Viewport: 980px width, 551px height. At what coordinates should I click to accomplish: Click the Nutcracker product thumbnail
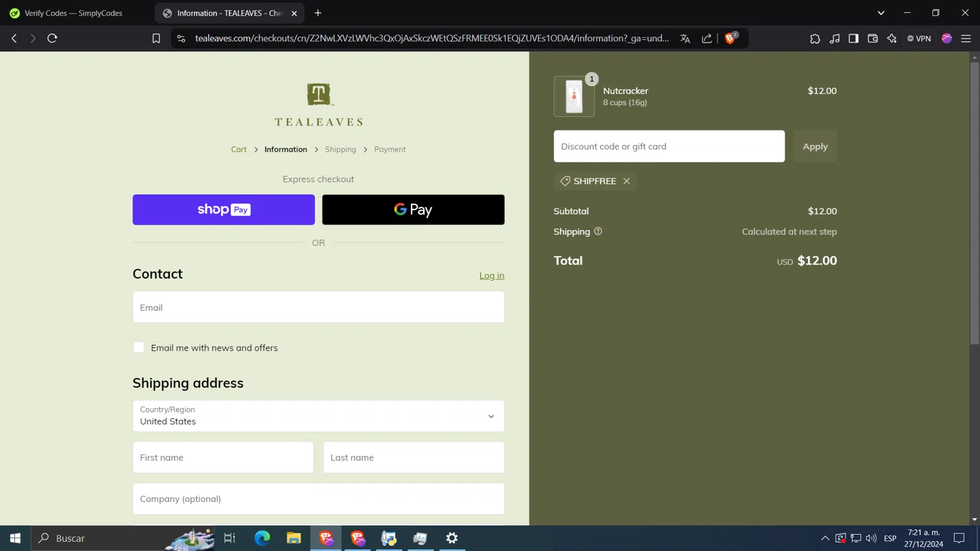574,97
